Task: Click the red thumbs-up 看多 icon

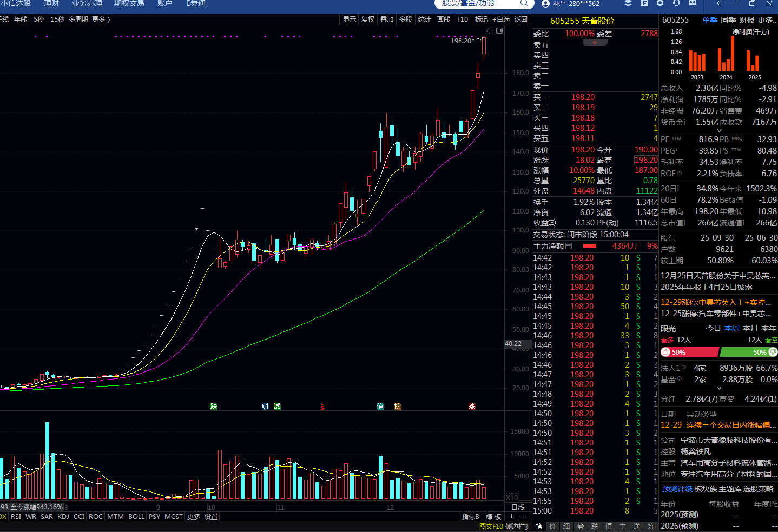Action: click(665, 352)
